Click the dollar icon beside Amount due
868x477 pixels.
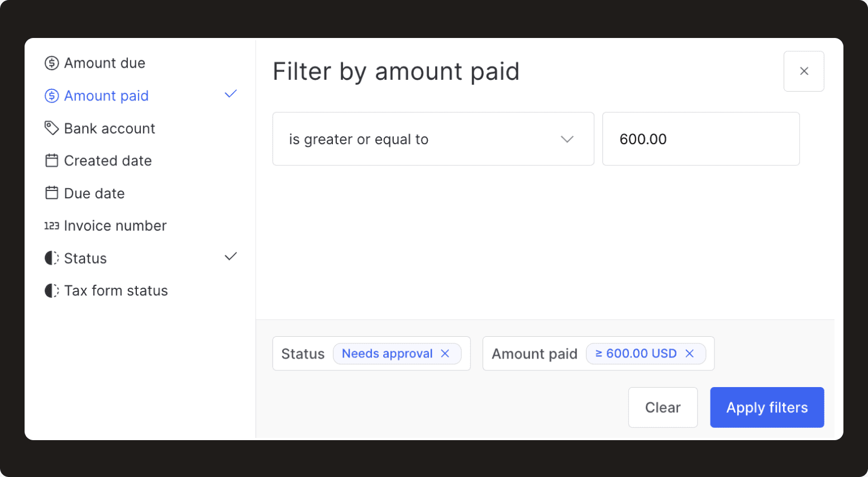tap(51, 63)
